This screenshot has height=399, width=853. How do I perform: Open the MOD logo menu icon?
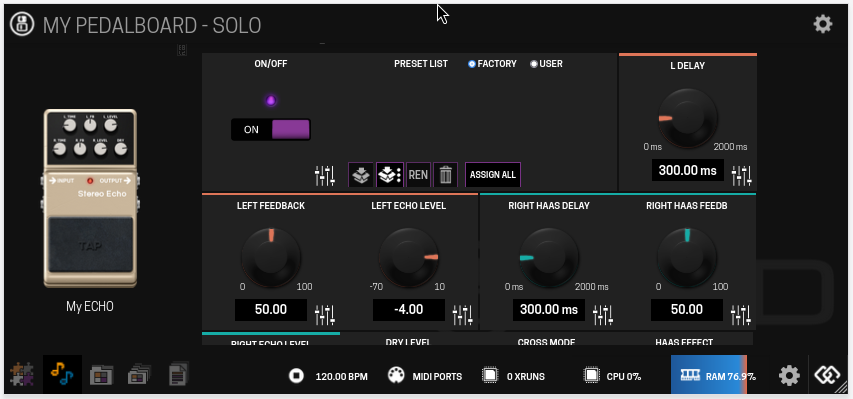pyautogui.click(x=22, y=25)
